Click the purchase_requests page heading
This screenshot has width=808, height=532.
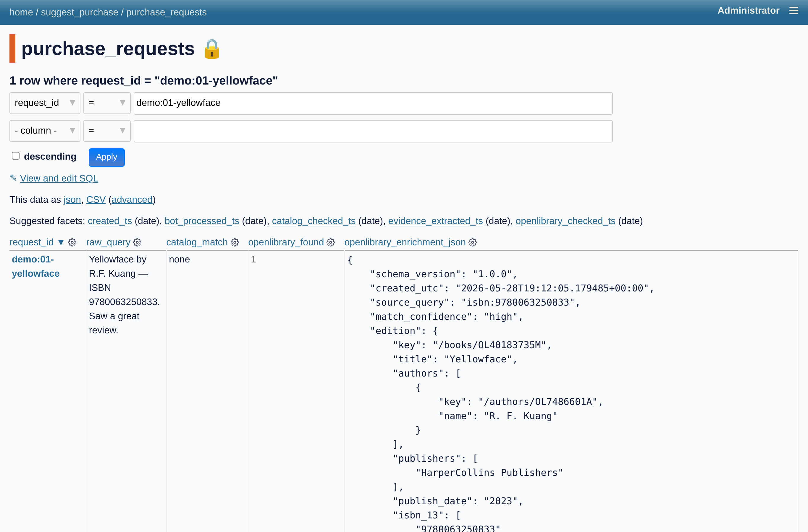(x=108, y=48)
